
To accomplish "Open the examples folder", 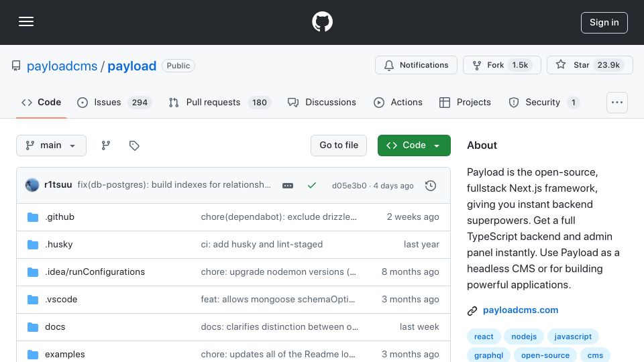I will pos(65,354).
